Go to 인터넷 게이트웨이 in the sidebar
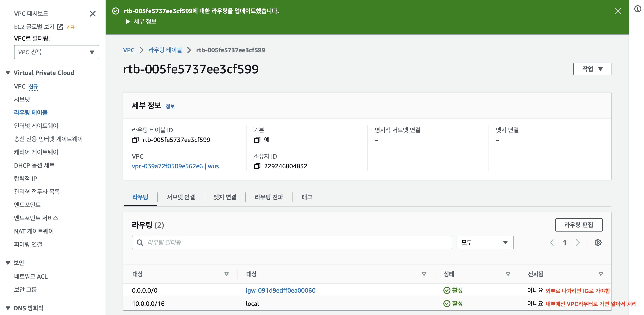644x315 pixels. click(x=36, y=126)
